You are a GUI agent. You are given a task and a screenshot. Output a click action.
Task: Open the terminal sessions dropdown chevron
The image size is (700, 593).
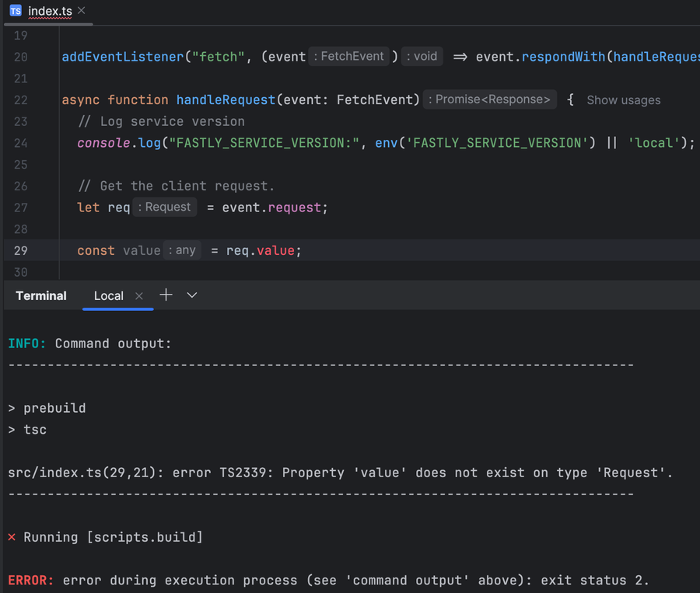pyautogui.click(x=192, y=295)
